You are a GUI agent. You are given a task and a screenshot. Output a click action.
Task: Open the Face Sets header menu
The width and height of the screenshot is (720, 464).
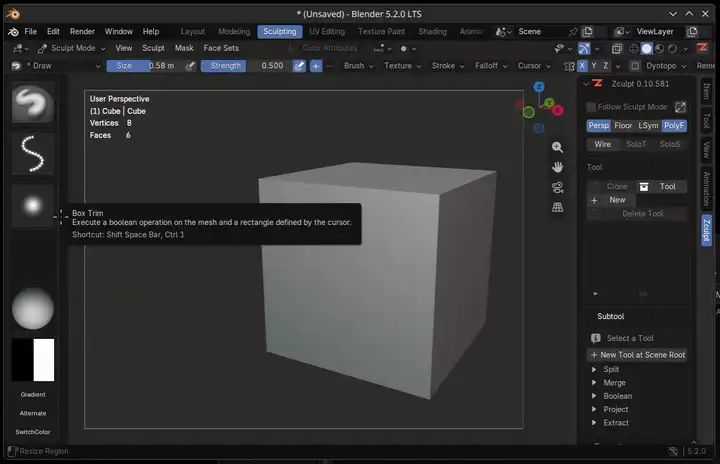pyautogui.click(x=221, y=48)
